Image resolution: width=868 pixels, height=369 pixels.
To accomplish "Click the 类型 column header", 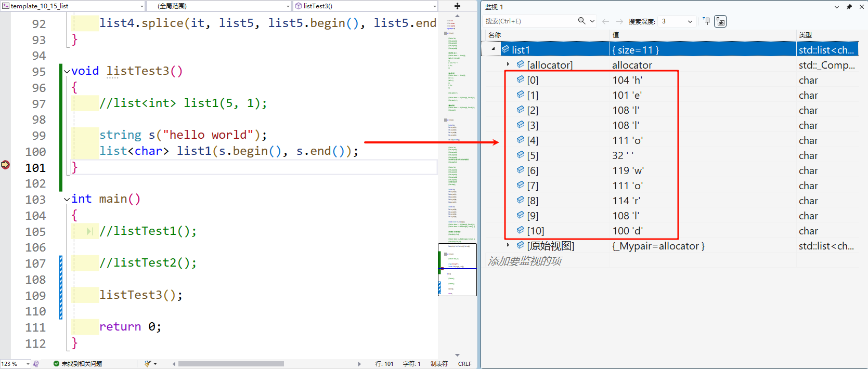I will pyautogui.click(x=805, y=35).
